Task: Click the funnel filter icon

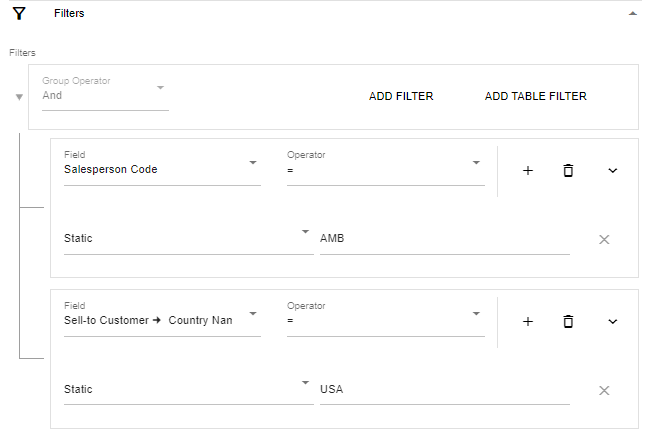Action: pos(19,14)
